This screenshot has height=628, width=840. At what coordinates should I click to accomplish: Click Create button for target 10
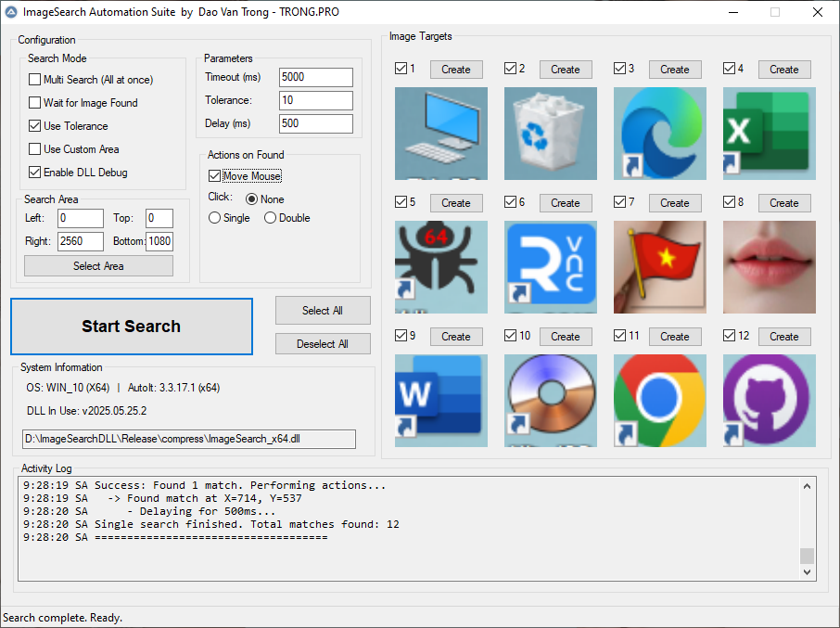click(x=566, y=336)
